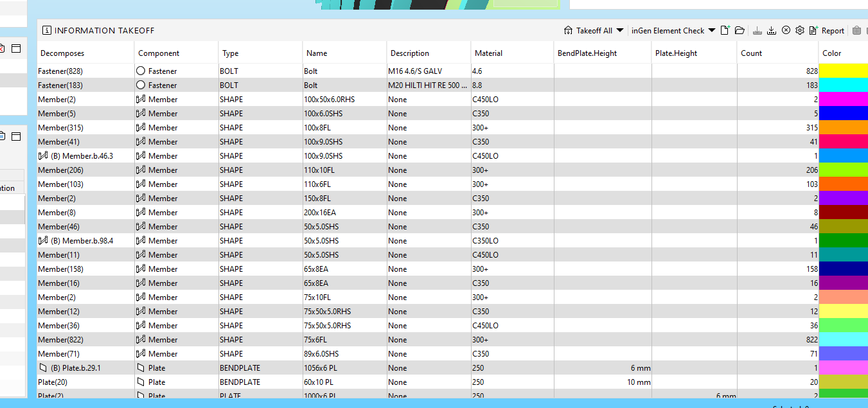Click the Material column header

pyautogui.click(x=513, y=53)
